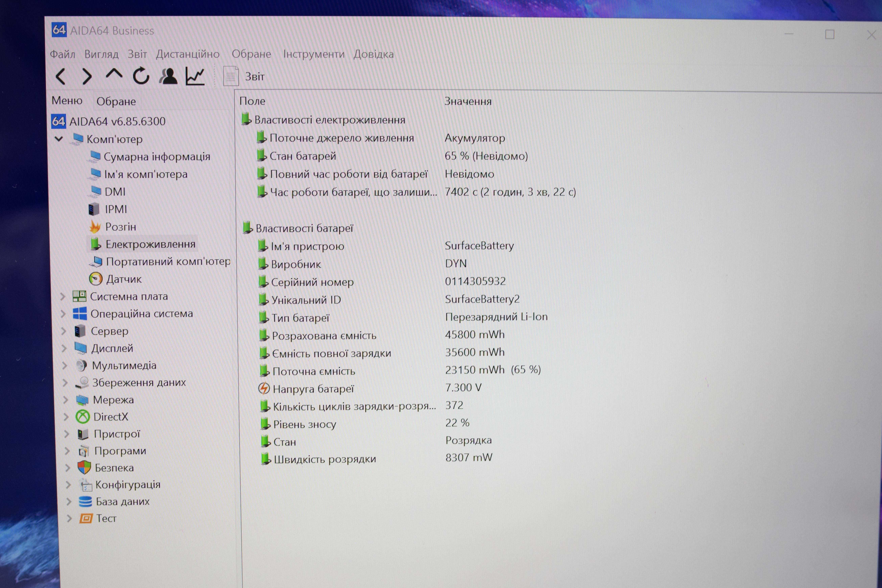The width and height of the screenshot is (882, 588).
Task: Click the Напруга батареї voltage icon
Action: tap(264, 389)
